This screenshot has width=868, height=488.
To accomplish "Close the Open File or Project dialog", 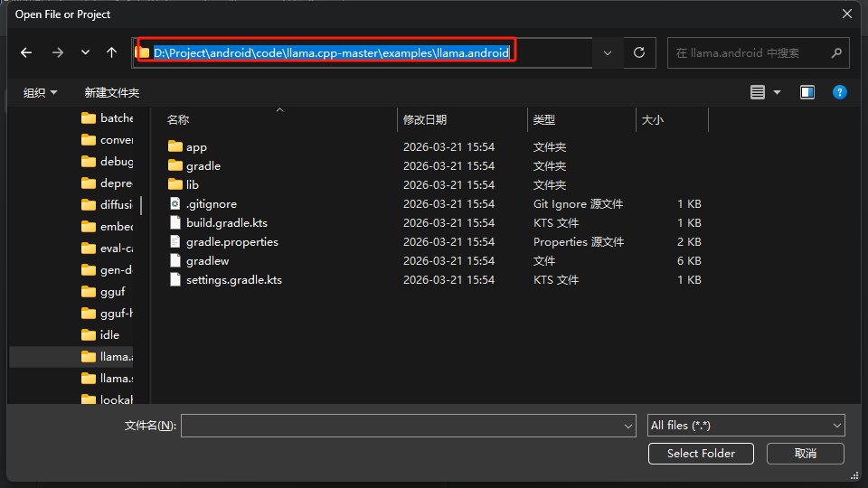I will click(x=847, y=14).
